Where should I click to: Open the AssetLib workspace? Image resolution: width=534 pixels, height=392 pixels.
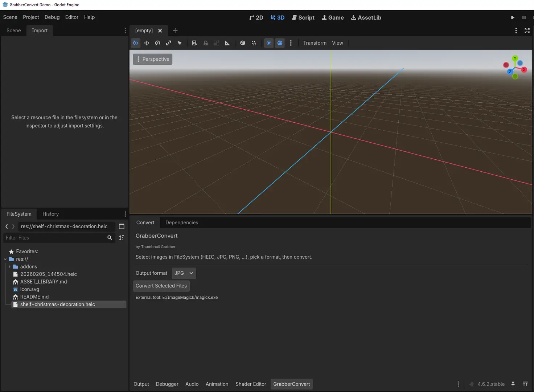coord(366,17)
